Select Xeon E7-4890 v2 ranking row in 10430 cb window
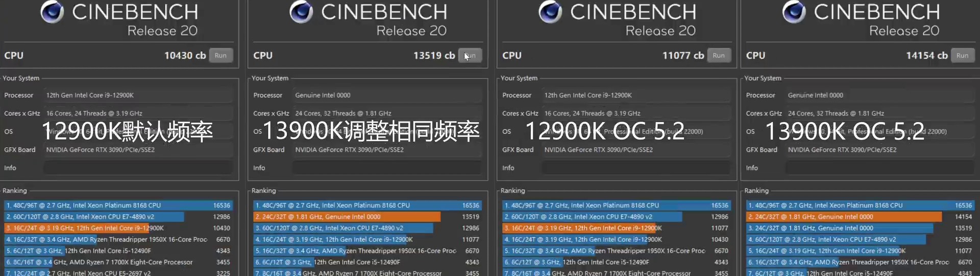This screenshot has height=276, width=980. coord(118,217)
